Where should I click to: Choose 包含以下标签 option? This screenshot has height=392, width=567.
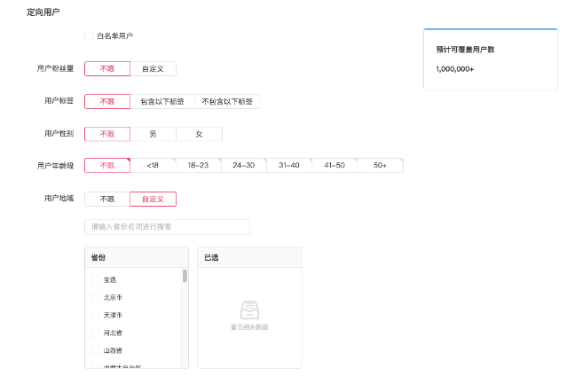(x=162, y=101)
